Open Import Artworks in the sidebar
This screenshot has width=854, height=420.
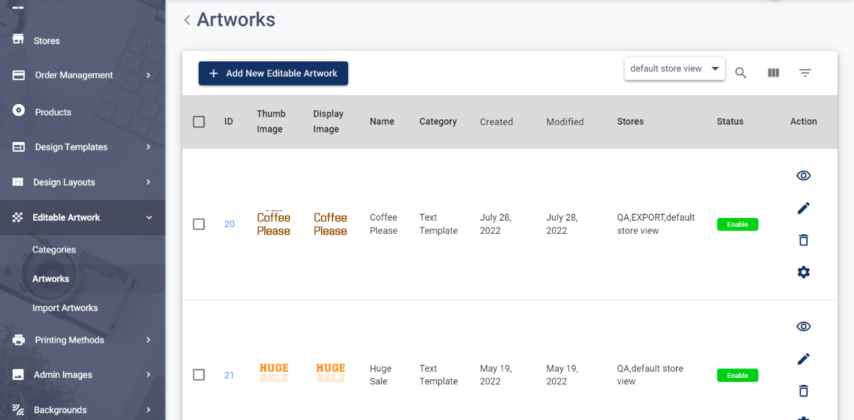[65, 308]
